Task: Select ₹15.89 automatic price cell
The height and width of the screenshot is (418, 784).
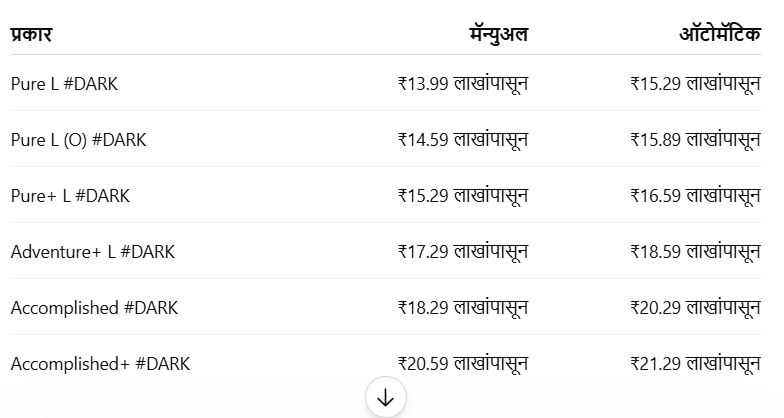Action: coord(696,140)
